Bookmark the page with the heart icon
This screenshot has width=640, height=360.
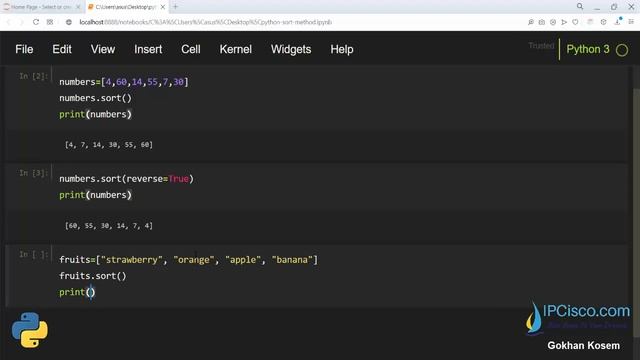(575, 22)
